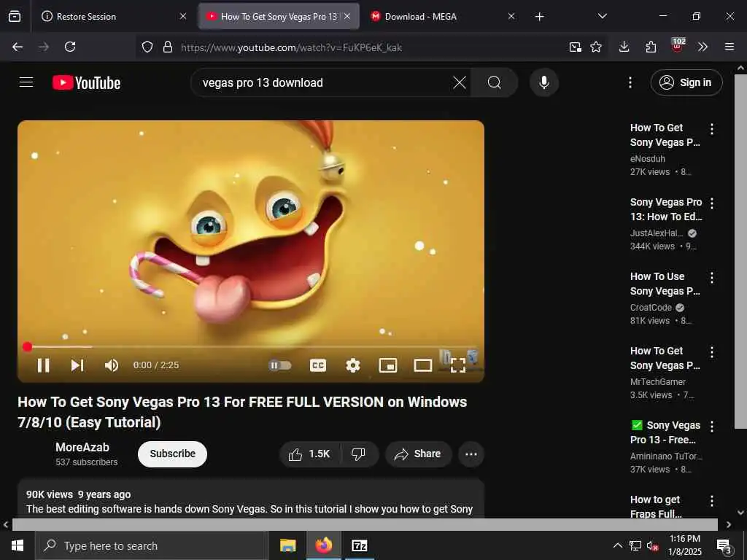Open File Explorer from taskbar
Image resolution: width=747 pixels, height=560 pixels.
(x=287, y=545)
